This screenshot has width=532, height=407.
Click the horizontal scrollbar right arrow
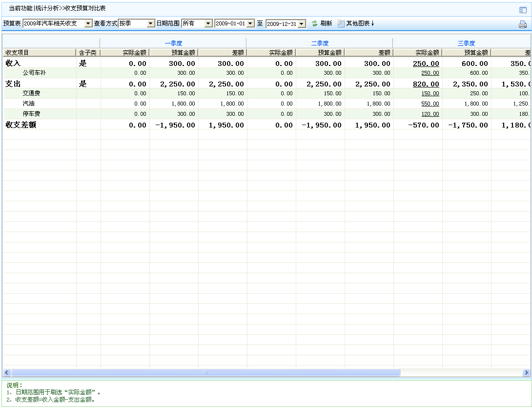coord(526,373)
